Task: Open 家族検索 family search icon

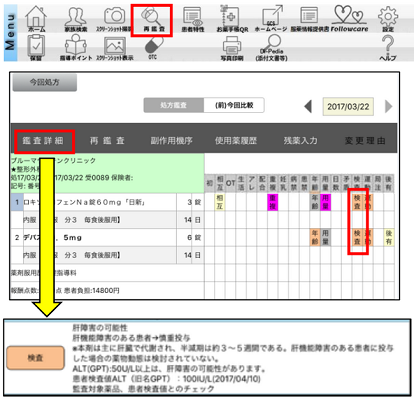Action: click(76, 19)
